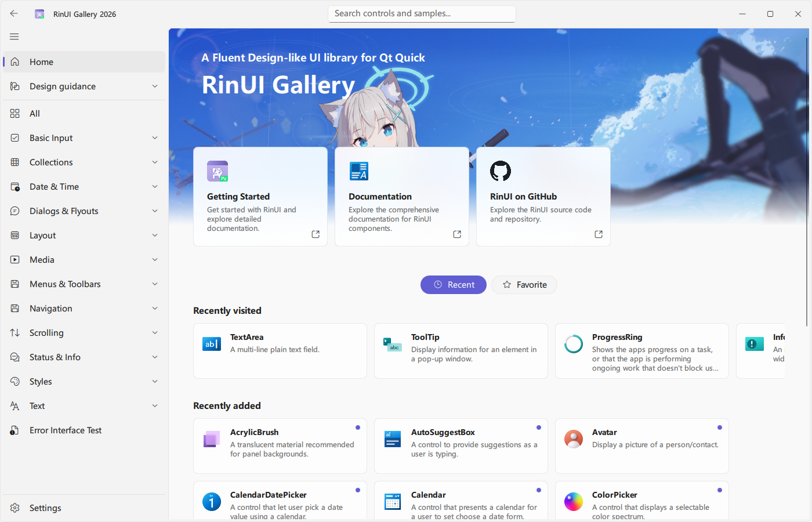Click the vertical scrollbar on right edge

point(806,181)
